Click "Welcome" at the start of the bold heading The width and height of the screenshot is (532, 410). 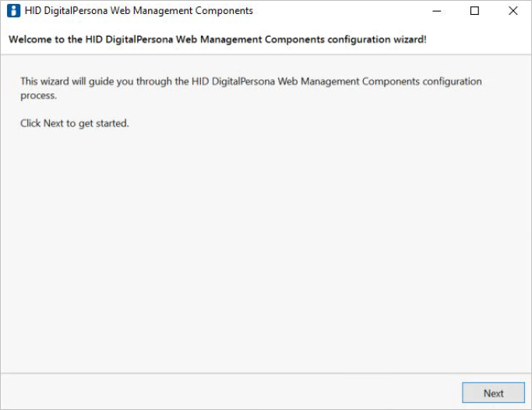(x=30, y=39)
